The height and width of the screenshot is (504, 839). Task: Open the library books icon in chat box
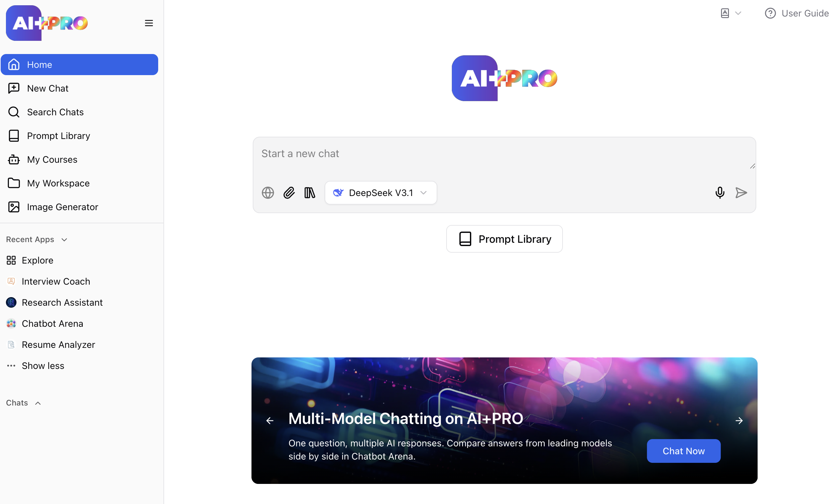pos(309,193)
